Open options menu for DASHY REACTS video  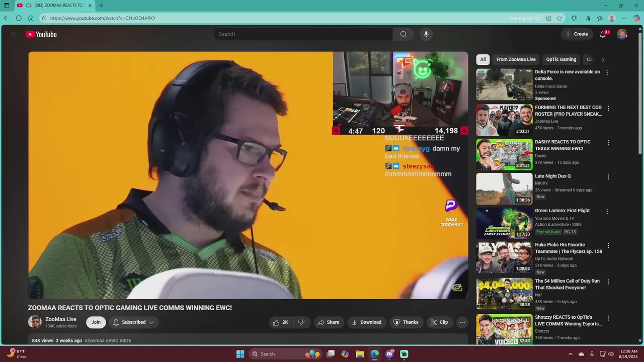(x=608, y=143)
